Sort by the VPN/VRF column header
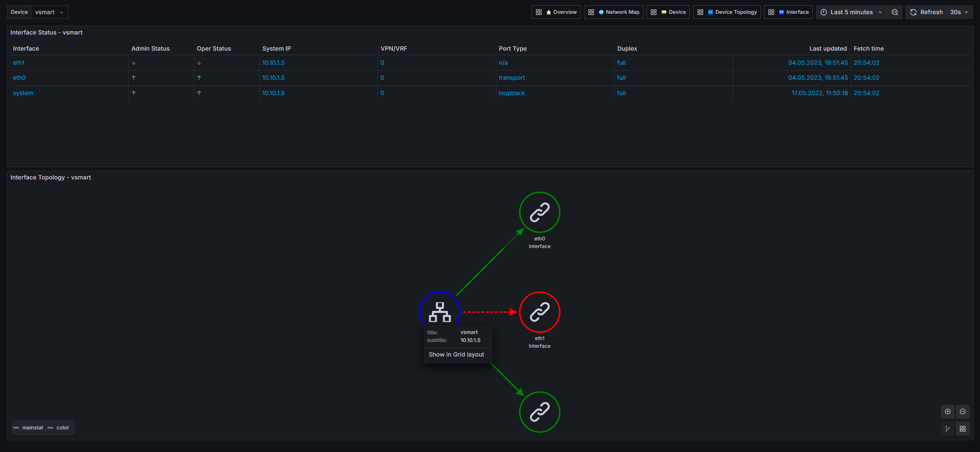 click(394, 49)
